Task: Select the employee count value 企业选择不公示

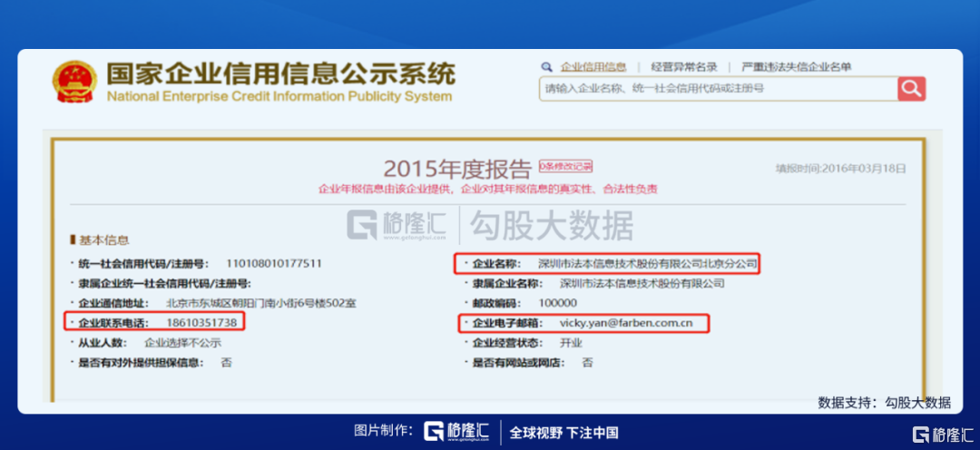Action: coord(183,343)
